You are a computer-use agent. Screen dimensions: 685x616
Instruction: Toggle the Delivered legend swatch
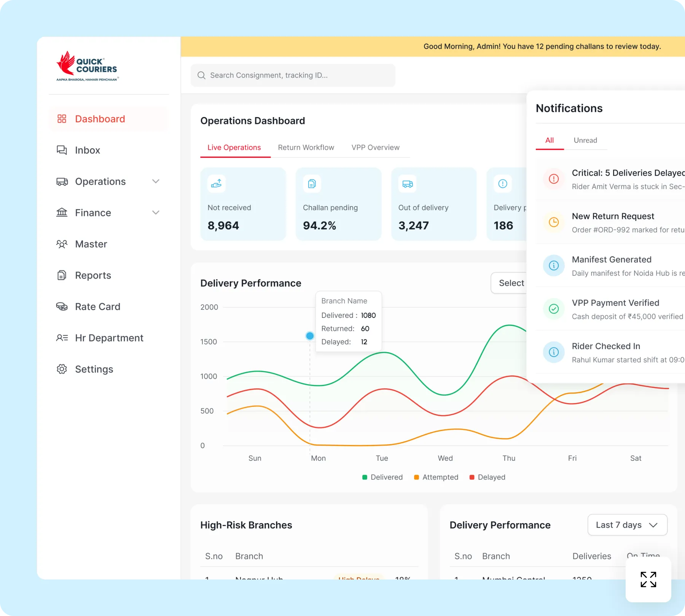tap(365, 477)
